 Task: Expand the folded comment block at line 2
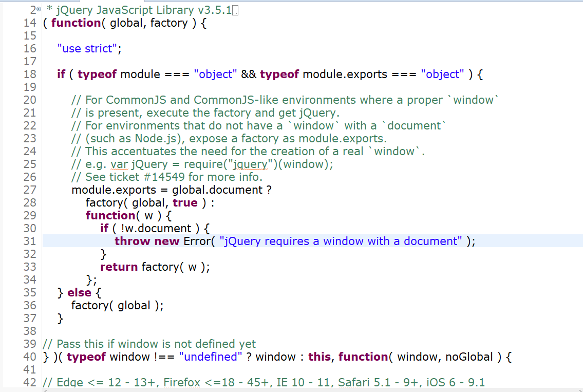pyautogui.click(x=39, y=9)
